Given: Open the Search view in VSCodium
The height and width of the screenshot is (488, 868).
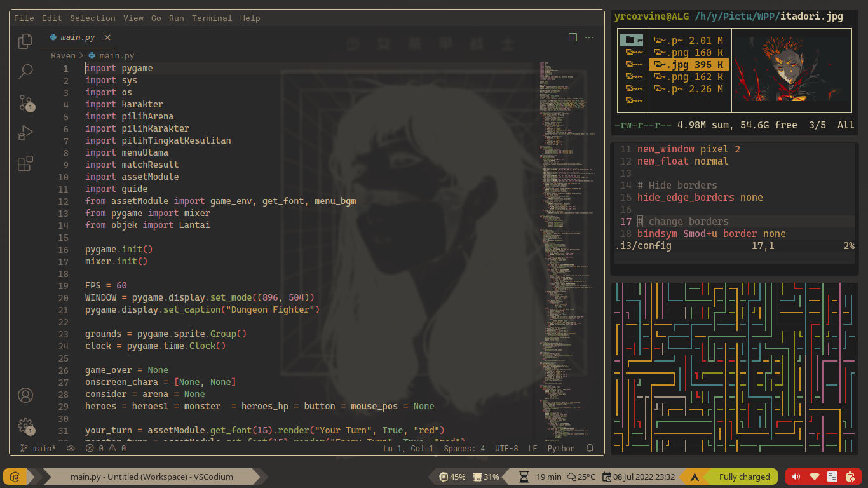Looking at the screenshot, I should pos(25,71).
